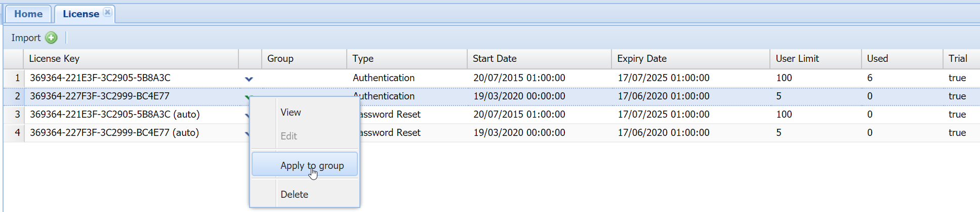
Task: Choose Delete from the context menu
Action: pyautogui.click(x=294, y=194)
